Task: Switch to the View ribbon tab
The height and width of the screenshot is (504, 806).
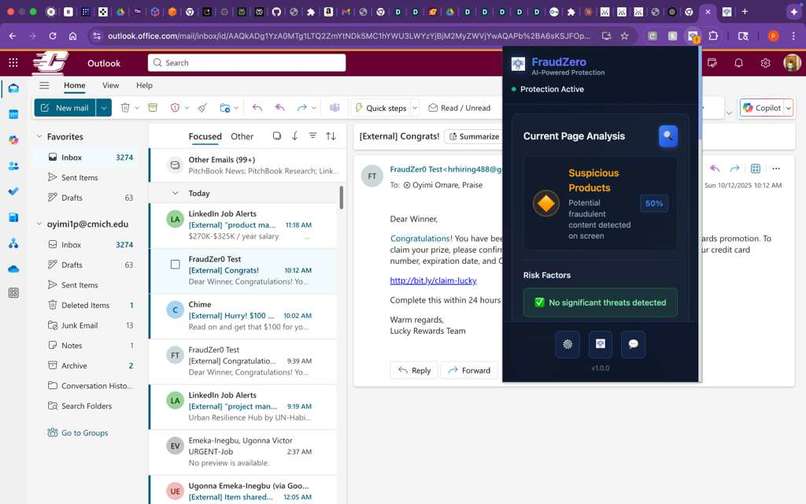Action: [111, 85]
